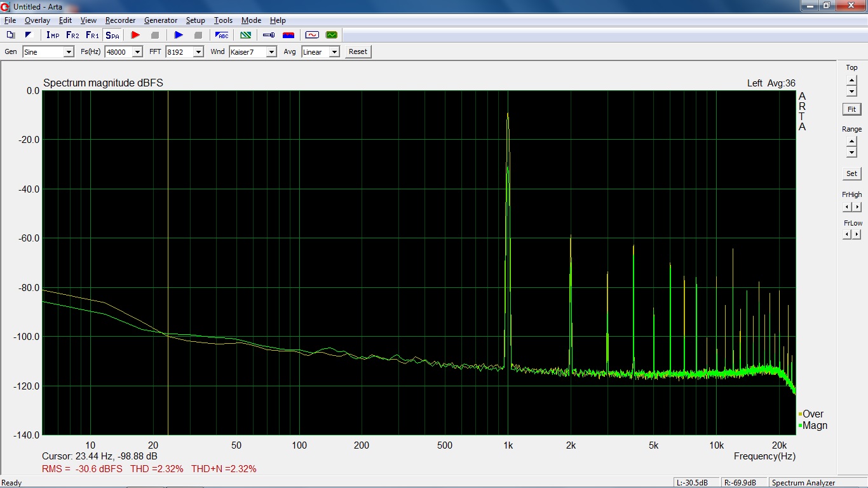The height and width of the screenshot is (488, 868).
Task: Click the 'RMS = -30.6 dBFS' readout
Action: (x=82, y=469)
